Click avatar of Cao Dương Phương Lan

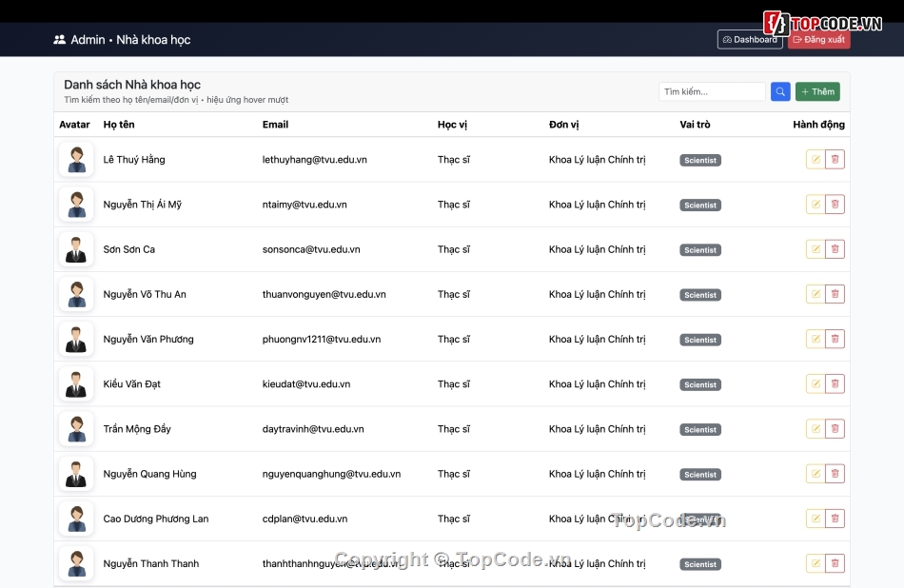[x=76, y=519]
